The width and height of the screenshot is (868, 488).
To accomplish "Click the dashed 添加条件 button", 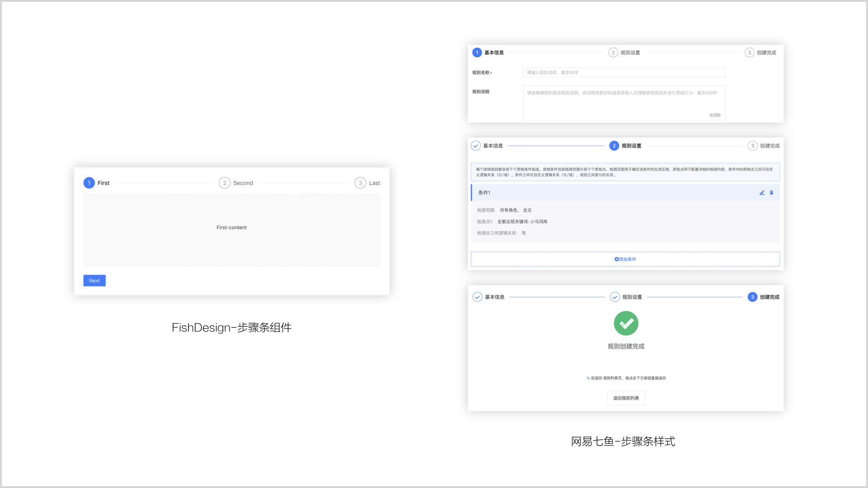I will tap(625, 259).
